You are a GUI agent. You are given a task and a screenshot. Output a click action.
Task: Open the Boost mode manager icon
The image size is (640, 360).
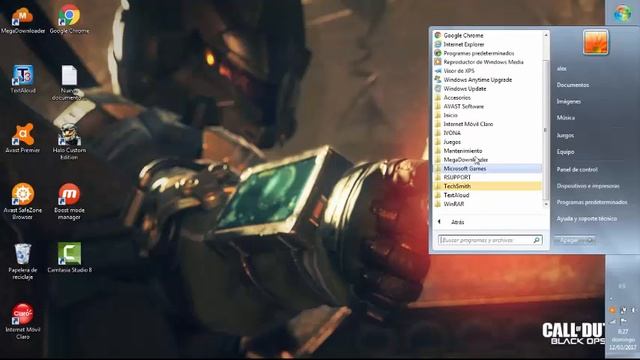click(69, 202)
